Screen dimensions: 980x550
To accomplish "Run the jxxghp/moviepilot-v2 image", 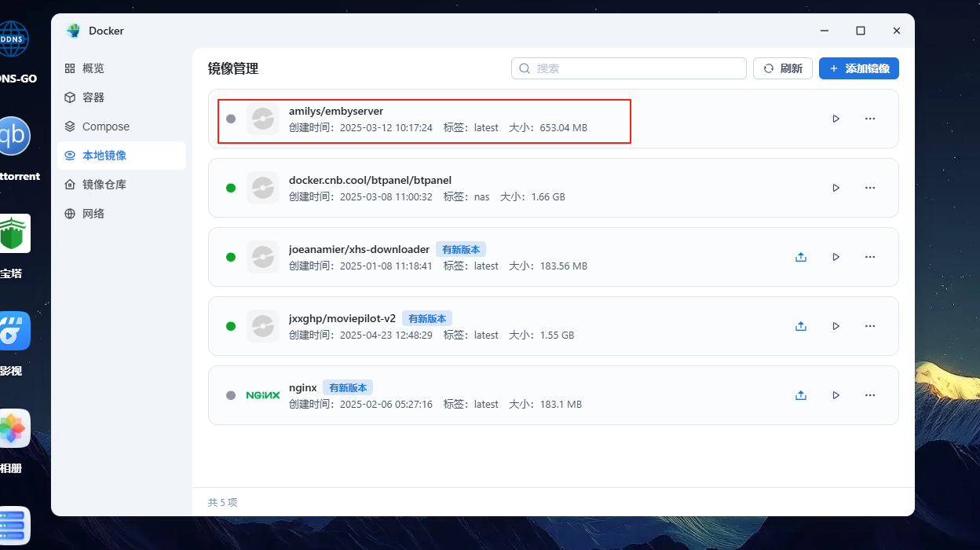I will 836,326.
